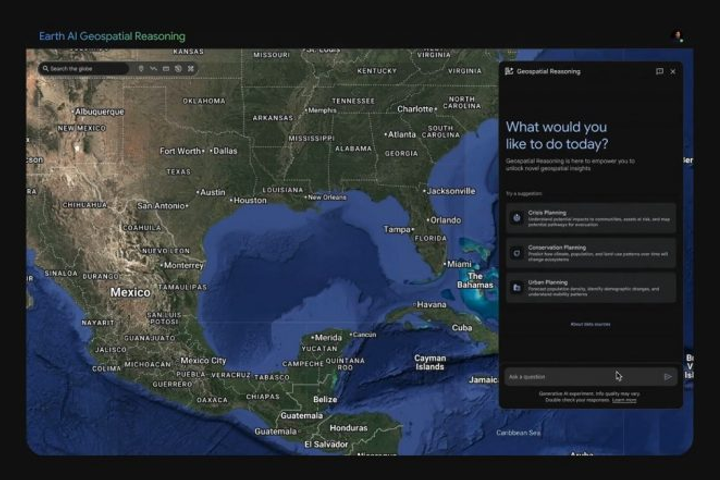This screenshot has height=480, width=720.
Task: Click the 'What would you like to do today?' heading
Action: pos(557,136)
